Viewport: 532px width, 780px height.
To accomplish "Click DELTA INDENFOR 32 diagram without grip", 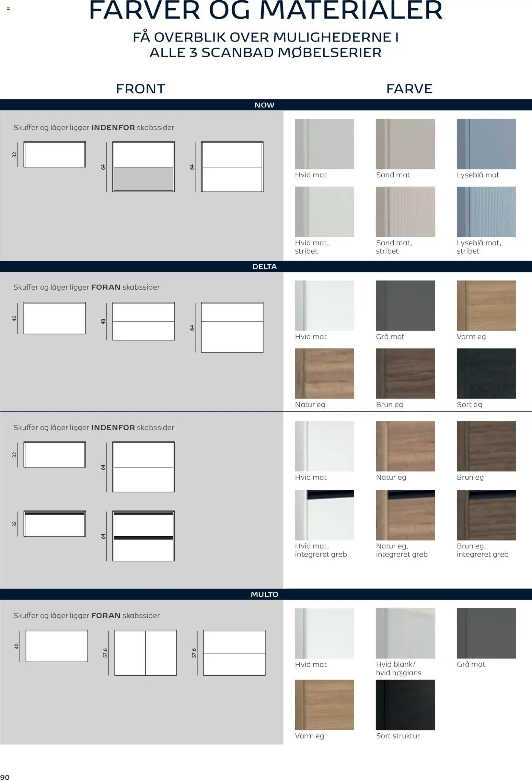I will click(x=55, y=455).
